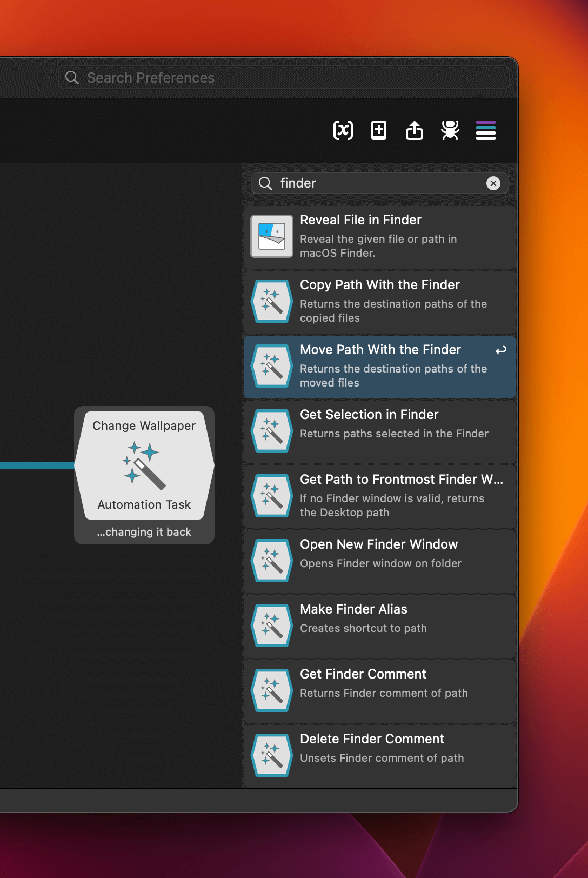Click the magnifier icon in Search Preferences
Image resolution: width=588 pixels, height=878 pixels.
click(72, 77)
